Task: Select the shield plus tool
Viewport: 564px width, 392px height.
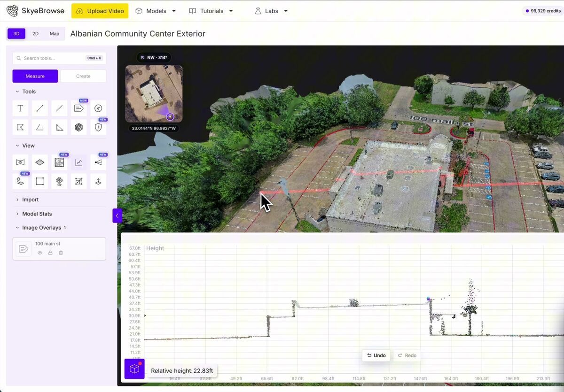Action: click(x=98, y=127)
